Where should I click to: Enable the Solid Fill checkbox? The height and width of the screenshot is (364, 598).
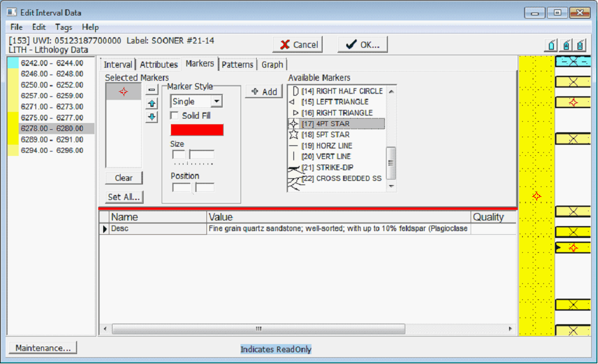tap(175, 116)
